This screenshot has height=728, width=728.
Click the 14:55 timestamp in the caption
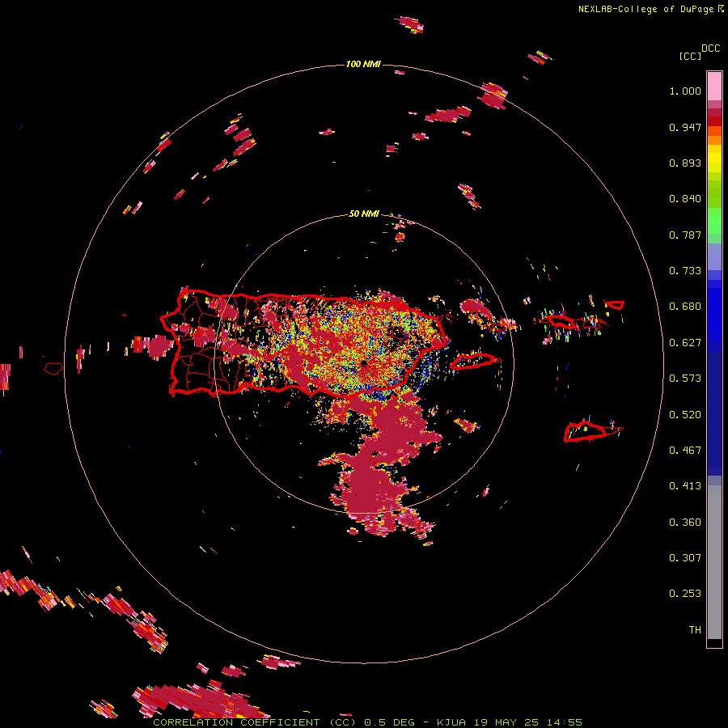564,722
